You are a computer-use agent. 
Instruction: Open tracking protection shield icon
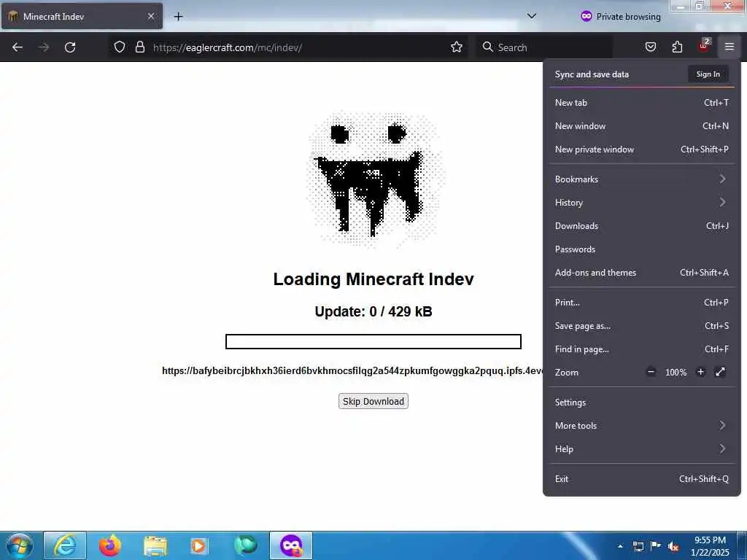click(x=120, y=47)
